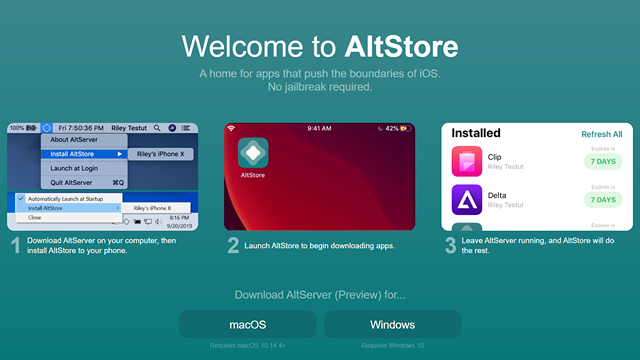Viewport: 640px width, 360px height.
Task: Choose Install AltStore in the Mac menu
Action: point(84,154)
